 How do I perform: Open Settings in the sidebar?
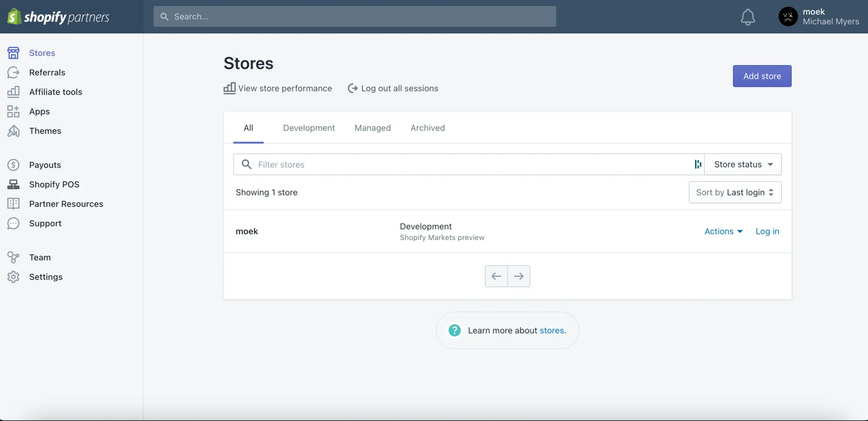click(46, 277)
